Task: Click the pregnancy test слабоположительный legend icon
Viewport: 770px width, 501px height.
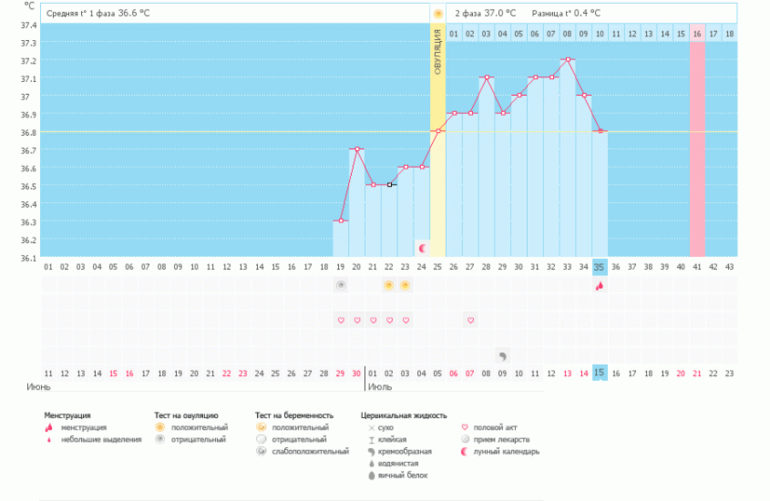Action: 261,451
